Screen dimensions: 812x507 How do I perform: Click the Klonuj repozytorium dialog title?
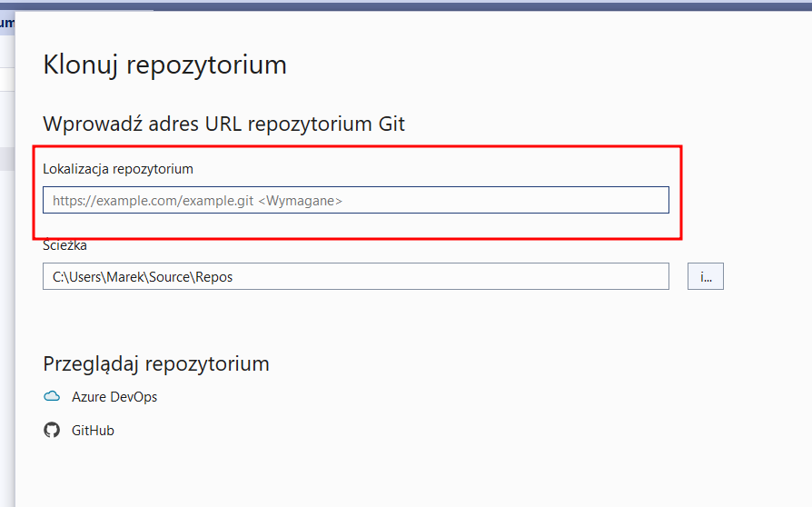pos(164,65)
